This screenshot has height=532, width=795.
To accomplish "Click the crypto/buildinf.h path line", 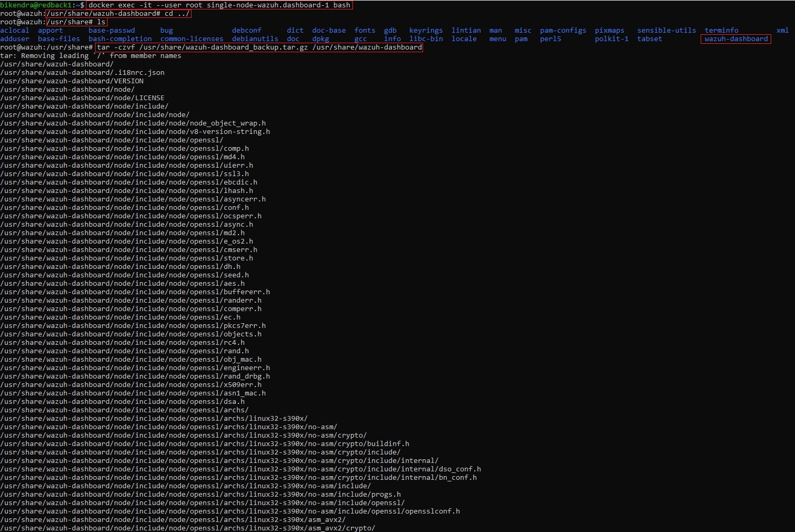I will [x=205, y=443].
